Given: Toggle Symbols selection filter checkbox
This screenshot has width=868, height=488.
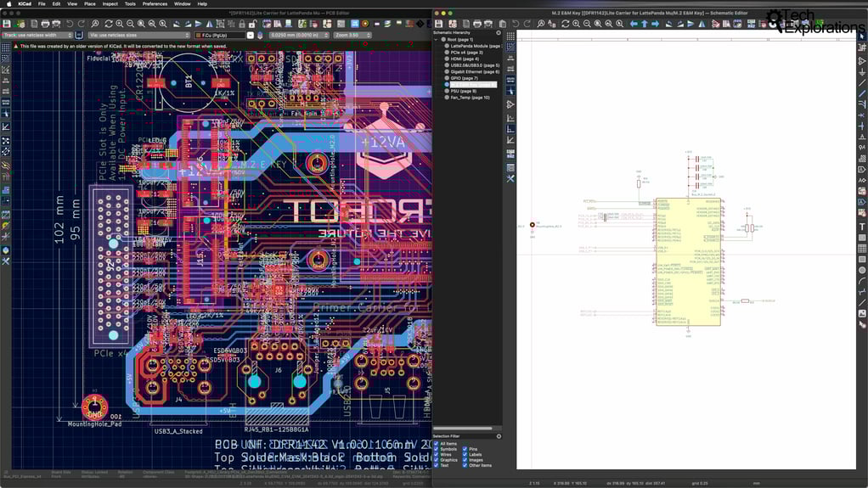Looking at the screenshot, I should pos(437,449).
